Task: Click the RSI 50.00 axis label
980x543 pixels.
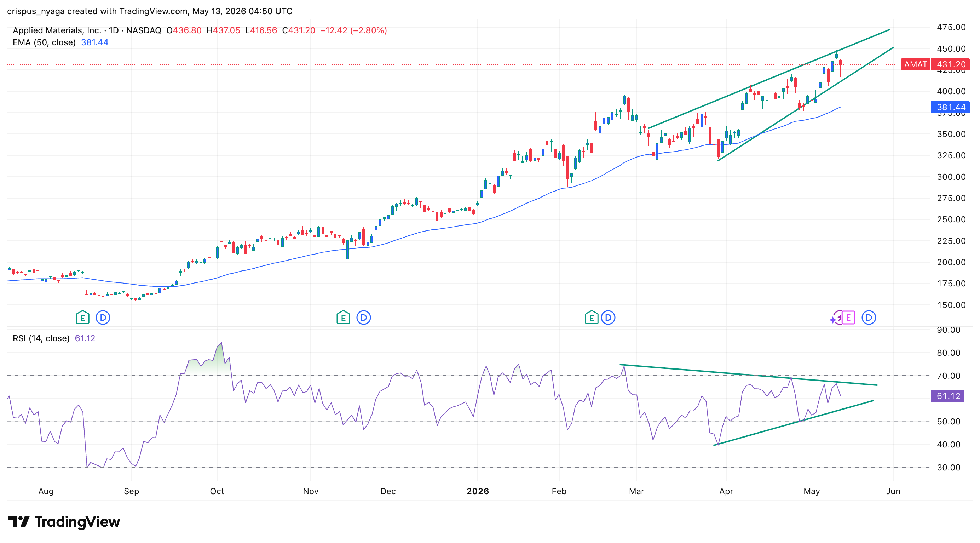Action: (x=949, y=422)
